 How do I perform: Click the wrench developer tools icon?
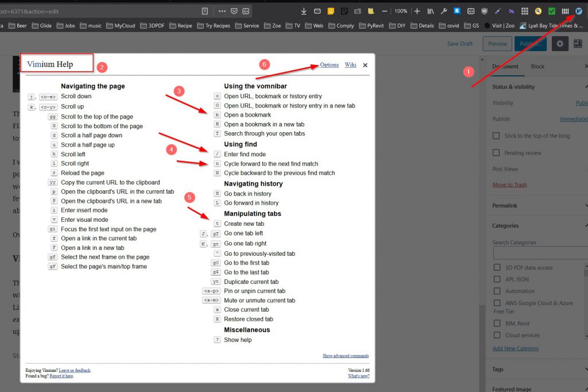(x=444, y=11)
